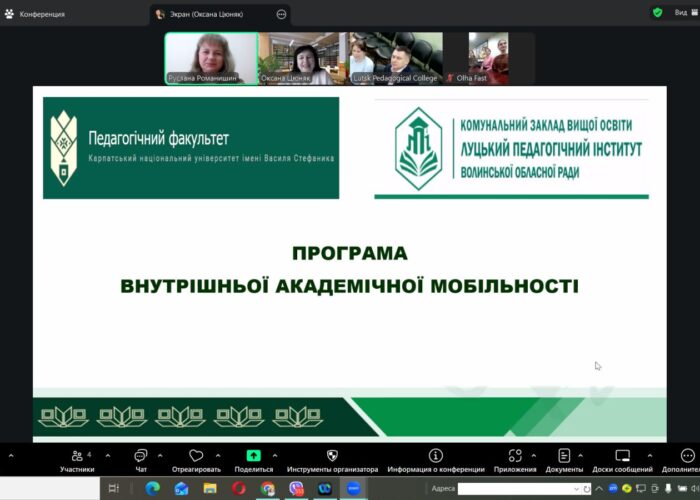Click the green encryption shield icon
Viewport: 700px width, 500px height.
pos(657,13)
